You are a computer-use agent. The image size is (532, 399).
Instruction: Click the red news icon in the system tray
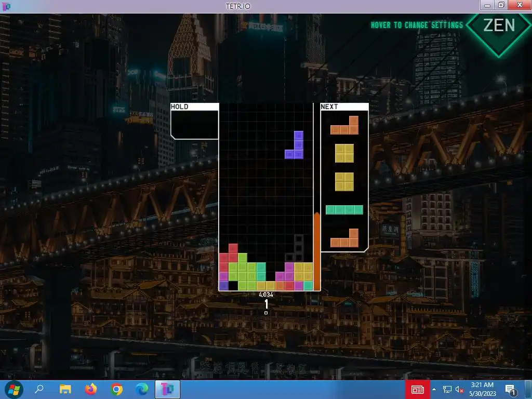(x=418, y=390)
